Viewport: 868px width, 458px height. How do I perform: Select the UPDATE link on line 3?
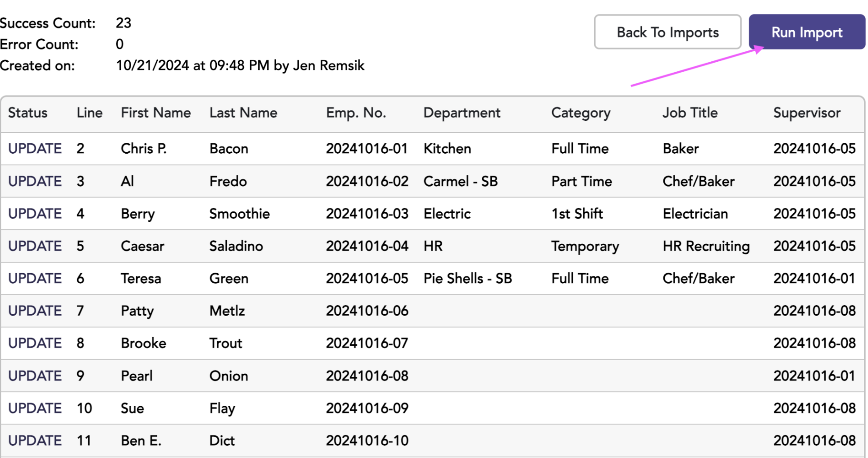click(35, 181)
